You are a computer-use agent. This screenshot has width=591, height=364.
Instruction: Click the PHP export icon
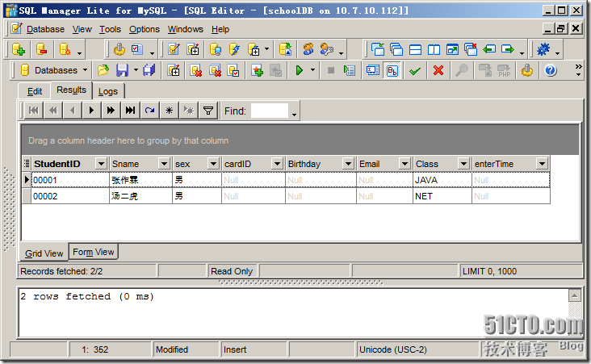pyautogui.click(x=504, y=70)
